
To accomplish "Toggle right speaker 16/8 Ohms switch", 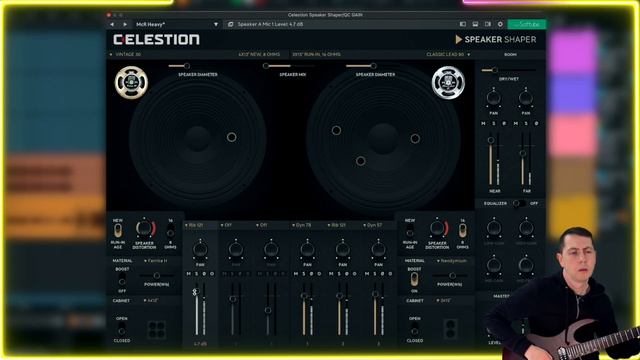I will [x=462, y=231].
